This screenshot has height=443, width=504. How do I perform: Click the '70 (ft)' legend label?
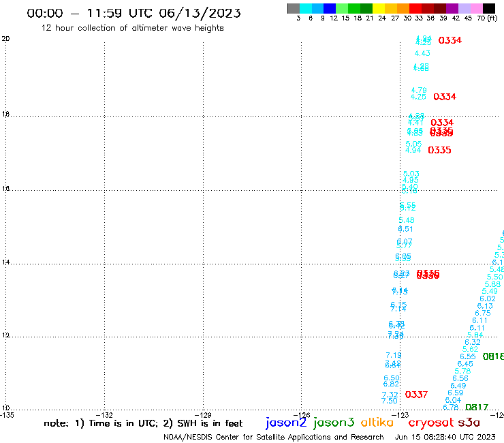coord(487,18)
